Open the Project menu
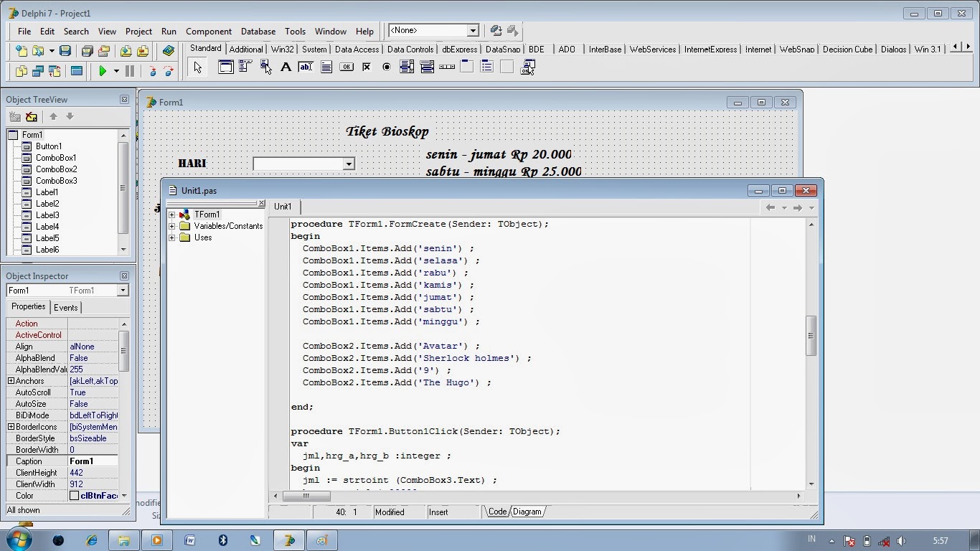Image resolution: width=980 pixels, height=551 pixels. coord(138,32)
